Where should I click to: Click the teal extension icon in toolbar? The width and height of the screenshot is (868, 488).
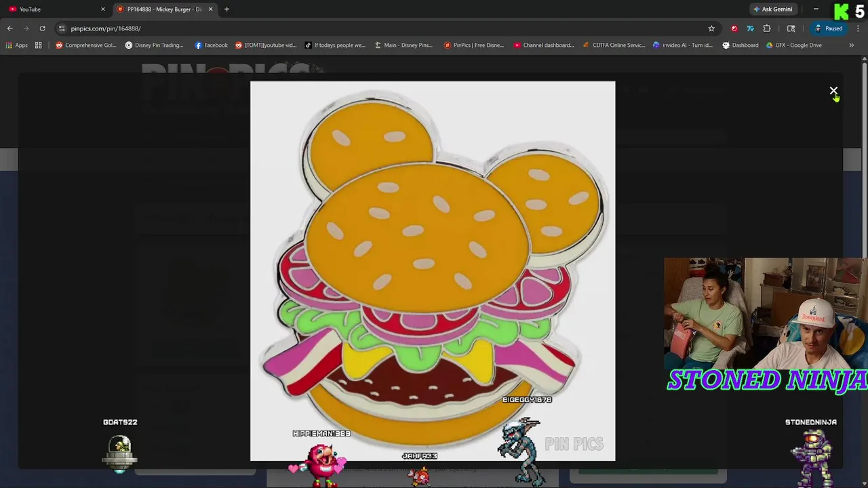pos(750,28)
